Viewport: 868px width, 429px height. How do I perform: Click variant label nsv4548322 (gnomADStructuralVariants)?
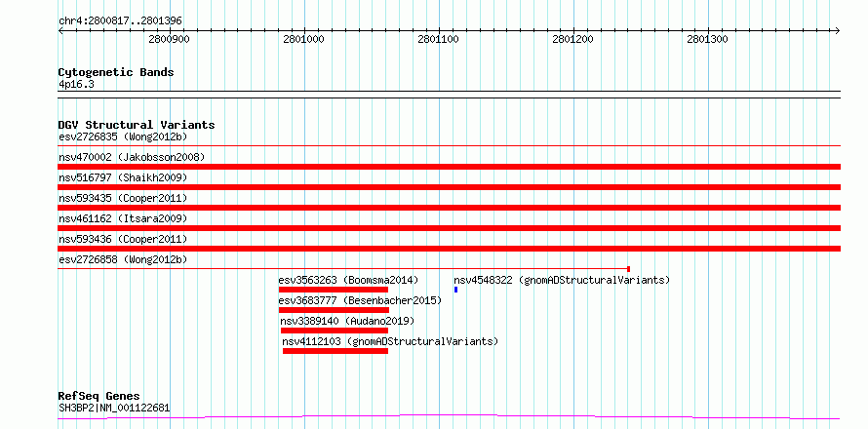(562, 280)
